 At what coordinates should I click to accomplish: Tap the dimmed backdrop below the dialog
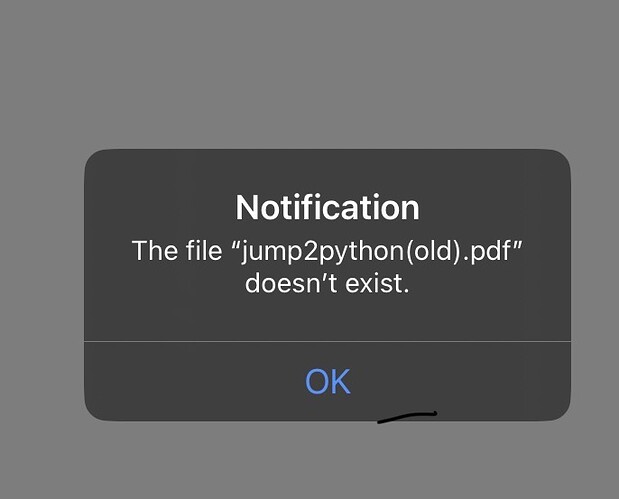tap(310, 460)
